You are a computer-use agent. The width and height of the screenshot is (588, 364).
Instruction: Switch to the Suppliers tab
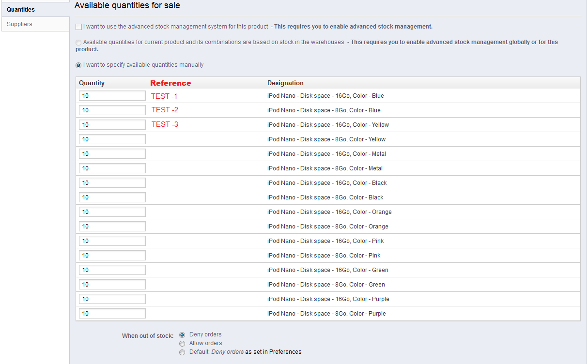click(x=35, y=24)
